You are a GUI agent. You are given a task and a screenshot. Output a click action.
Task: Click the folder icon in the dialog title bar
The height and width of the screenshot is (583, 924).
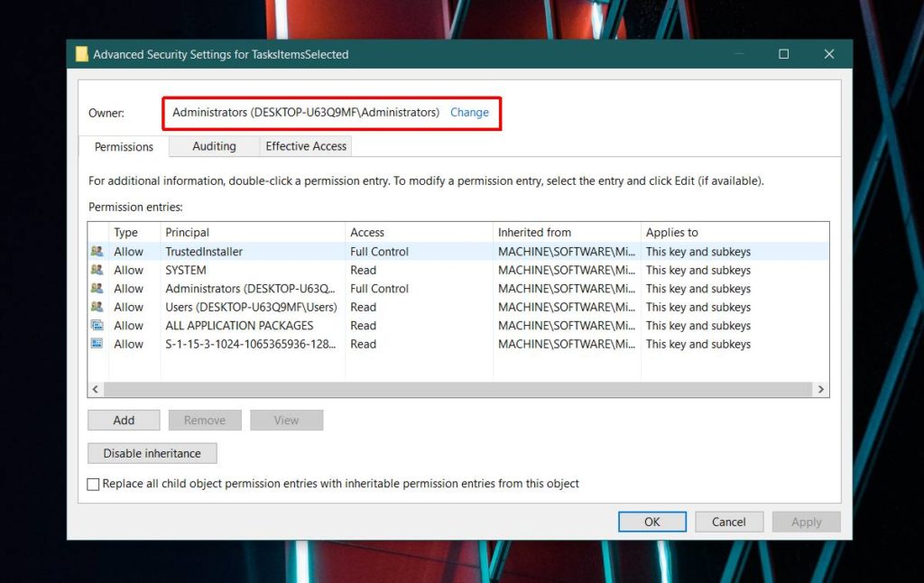(x=81, y=53)
